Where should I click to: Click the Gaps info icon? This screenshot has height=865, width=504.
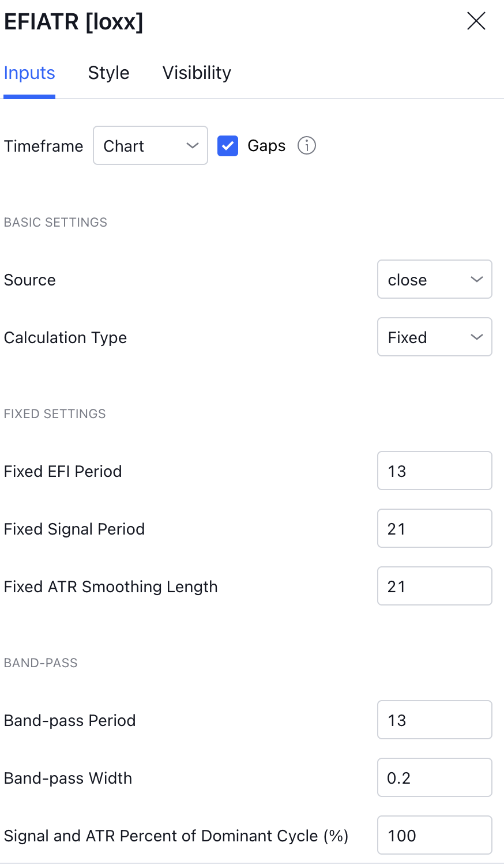(x=307, y=146)
